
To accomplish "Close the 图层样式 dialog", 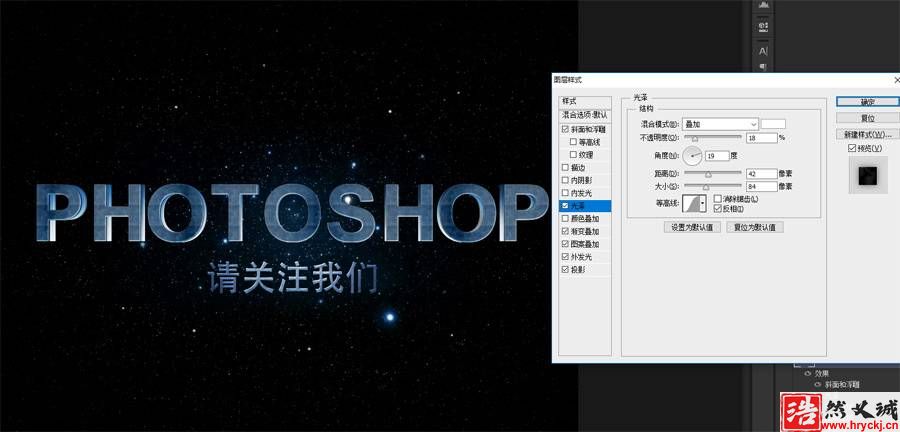I will point(897,80).
